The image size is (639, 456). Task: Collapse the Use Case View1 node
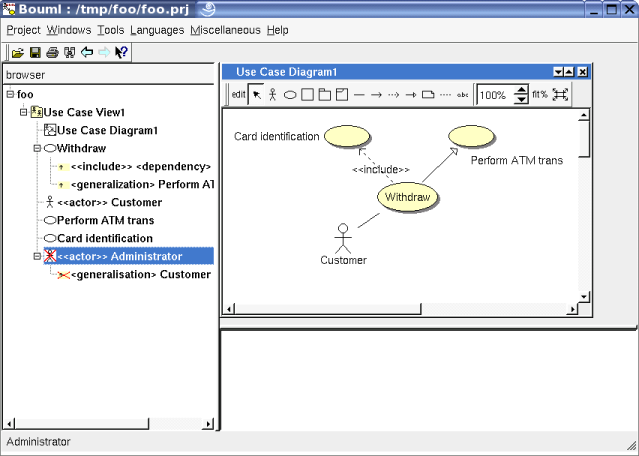point(24,112)
